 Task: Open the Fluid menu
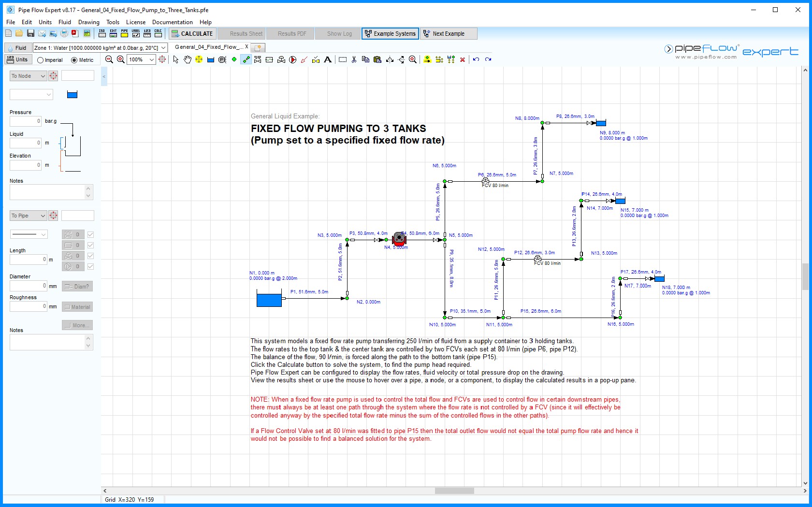65,22
